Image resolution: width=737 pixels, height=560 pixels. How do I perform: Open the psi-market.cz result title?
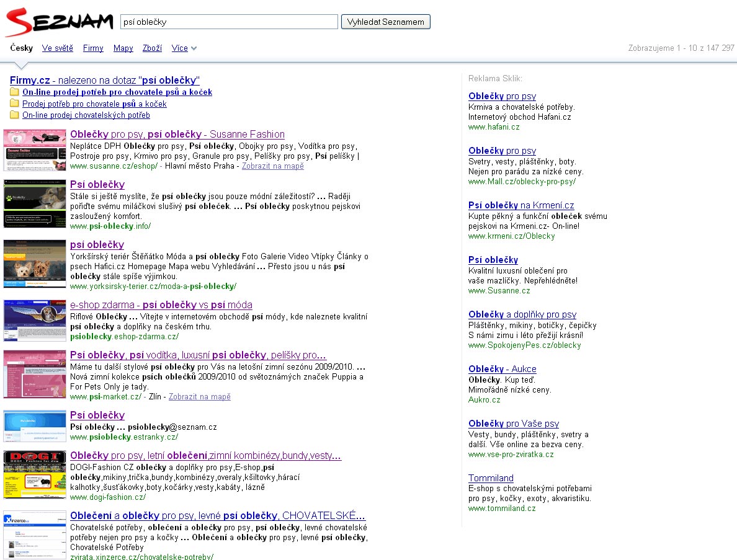pos(198,355)
